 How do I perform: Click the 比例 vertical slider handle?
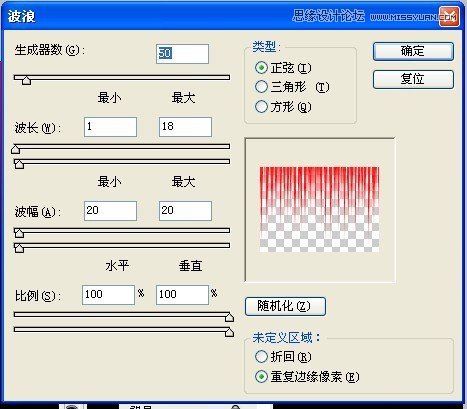point(229,332)
